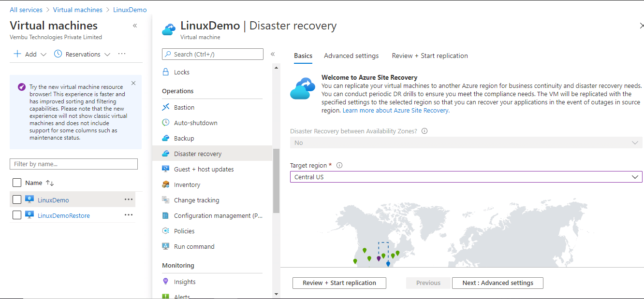Image resolution: width=644 pixels, height=299 pixels.
Task: Click the Guest + host updates icon
Action: coord(165,169)
